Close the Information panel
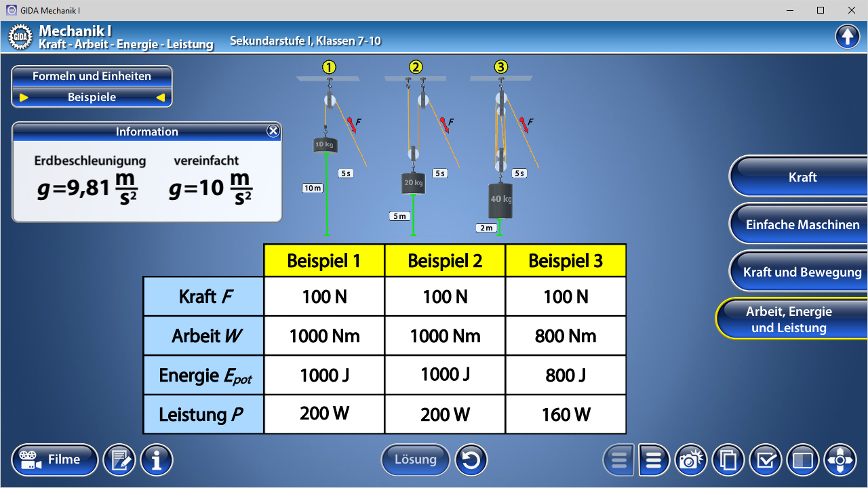 pyautogui.click(x=273, y=131)
